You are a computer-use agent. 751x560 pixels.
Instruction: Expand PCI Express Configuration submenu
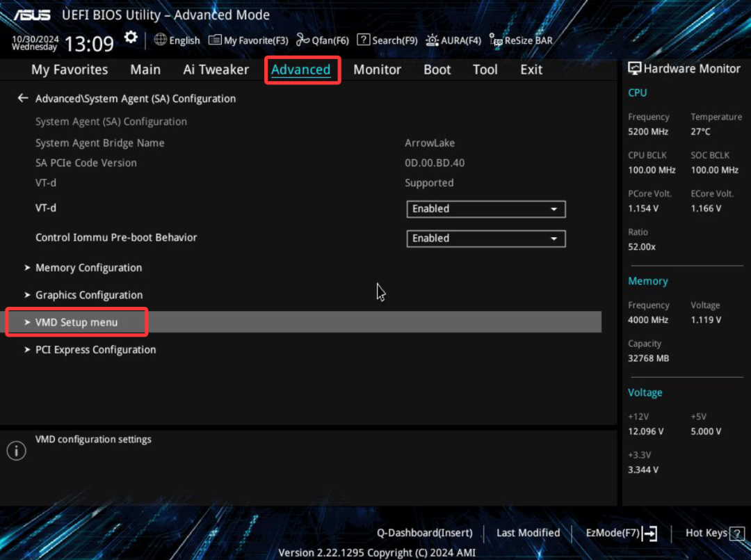click(x=95, y=350)
